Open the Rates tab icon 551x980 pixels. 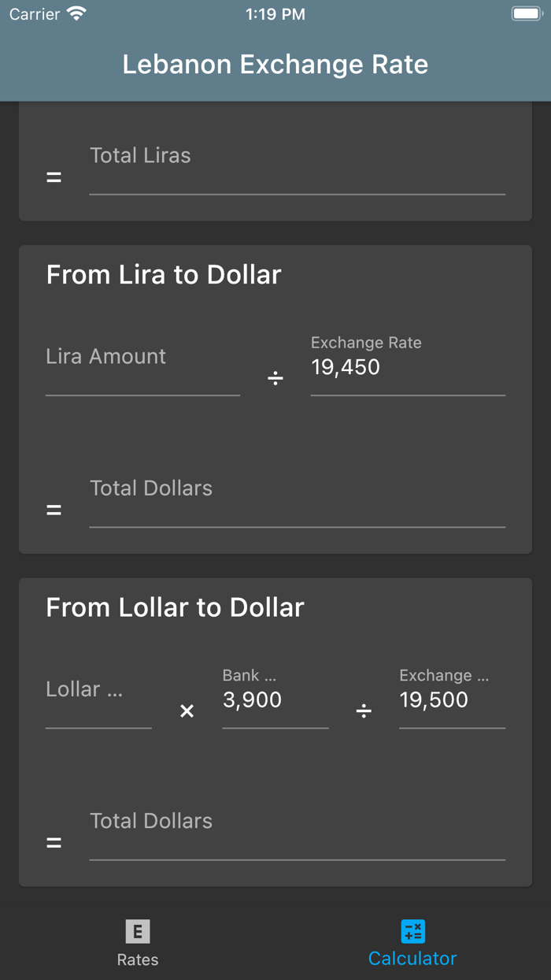click(138, 932)
